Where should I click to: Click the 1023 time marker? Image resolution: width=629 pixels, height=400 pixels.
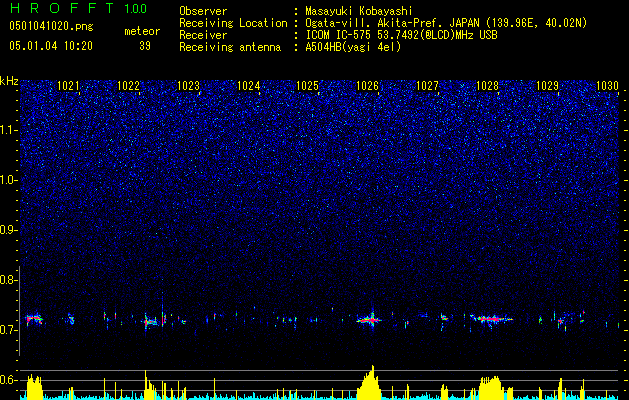point(188,86)
